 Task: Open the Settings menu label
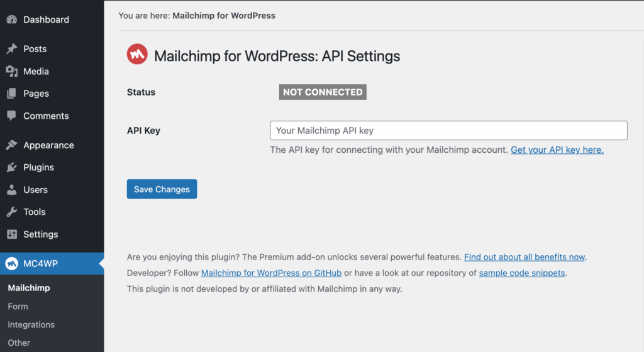[41, 234]
